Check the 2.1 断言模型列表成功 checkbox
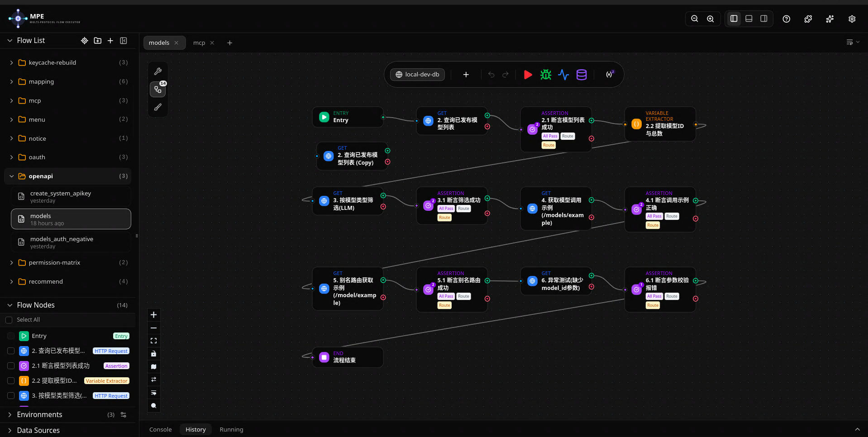This screenshot has height=437, width=868. (11, 366)
